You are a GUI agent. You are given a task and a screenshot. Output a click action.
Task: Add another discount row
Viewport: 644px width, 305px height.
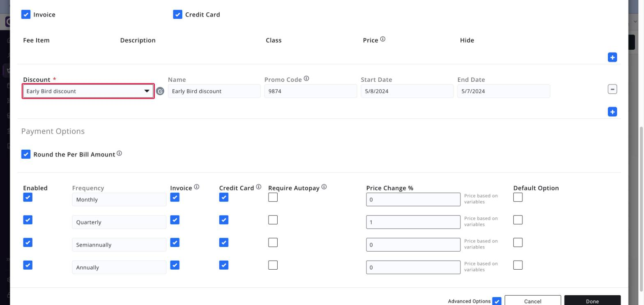[x=612, y=112]
